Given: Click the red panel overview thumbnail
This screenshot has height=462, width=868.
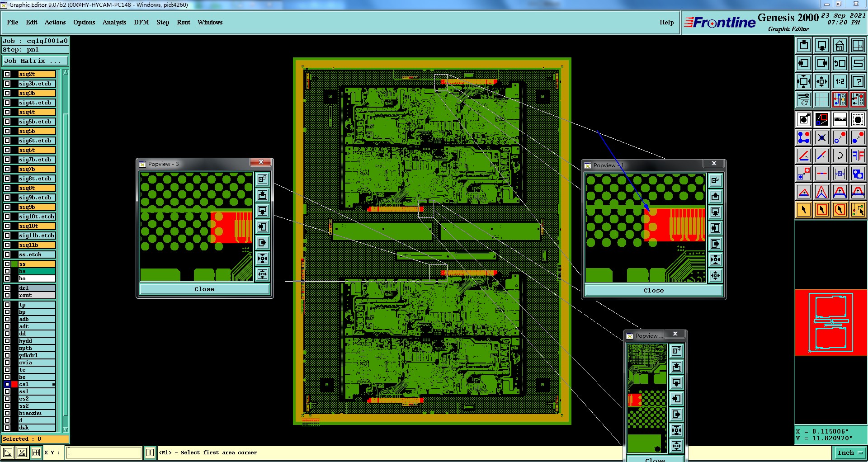Looking at the screenshot, I should [x=831, y=323].
